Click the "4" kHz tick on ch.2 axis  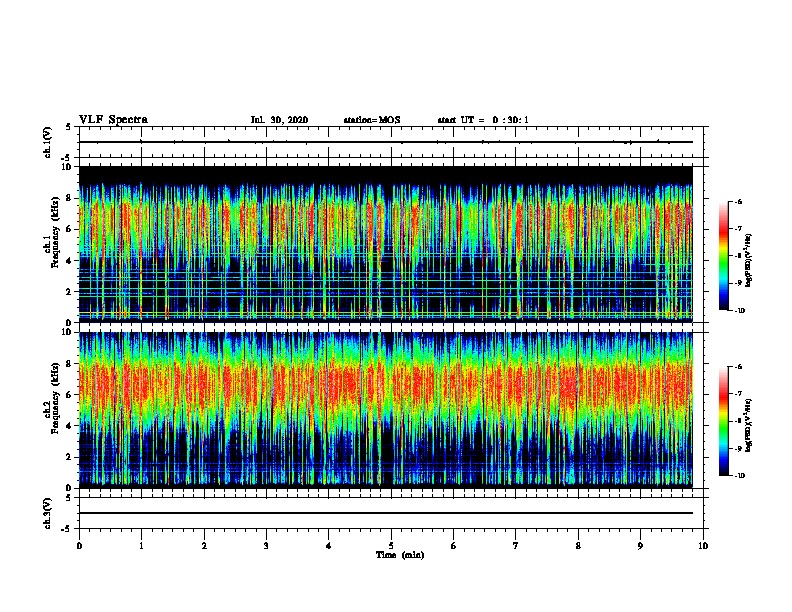70,426
